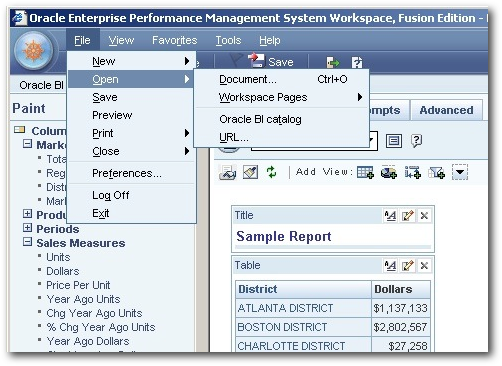Open the File menu
The height and width of the screenshot is (366, 502).
[82, 40]
